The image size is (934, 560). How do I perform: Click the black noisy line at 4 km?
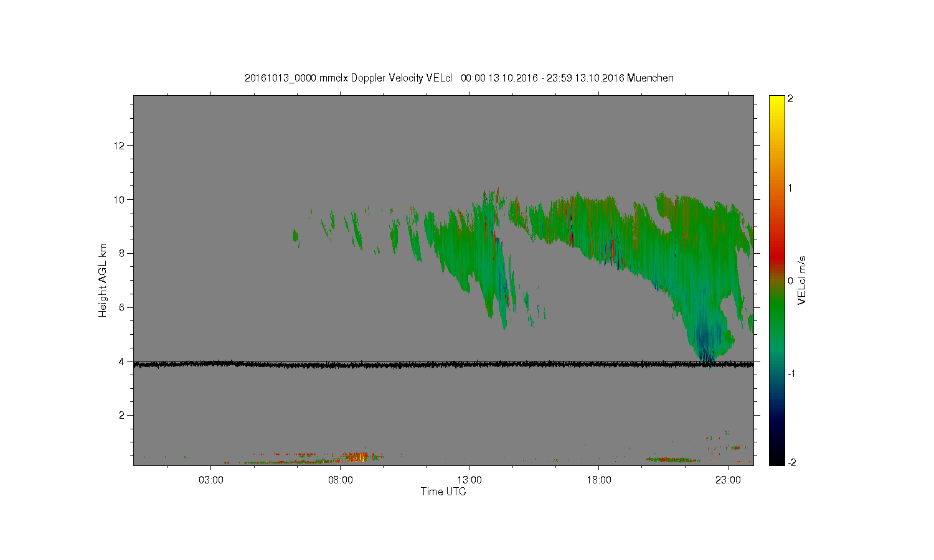443,364
